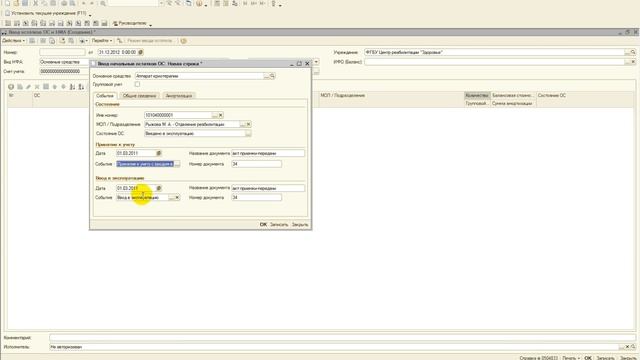Viewport: 640px width, 360px height.
Task: Click the sort descending icon in table toolbar
Action: coord(81,87)
